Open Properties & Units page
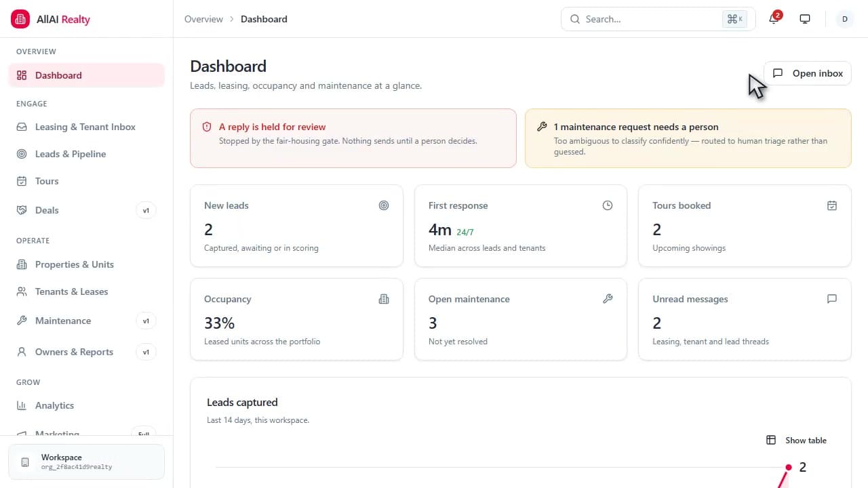 click(86, 264)
